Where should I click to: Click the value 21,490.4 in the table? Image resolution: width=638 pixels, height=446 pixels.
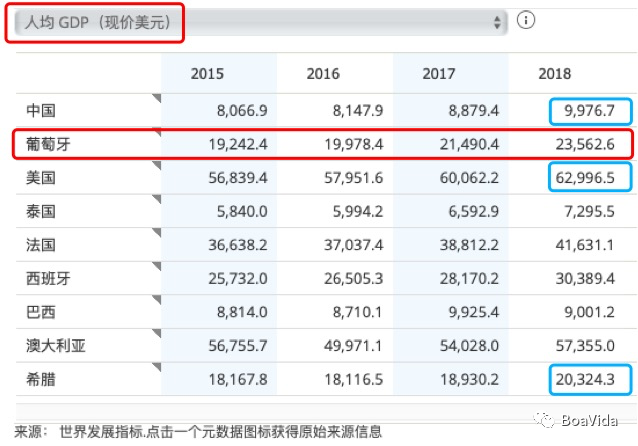(469, 144)
